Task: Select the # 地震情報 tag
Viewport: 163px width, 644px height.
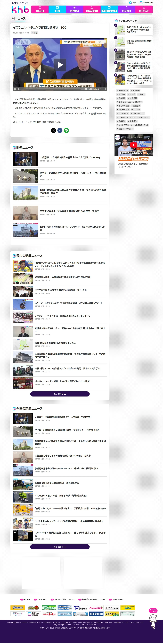Action: coord(135,90)
